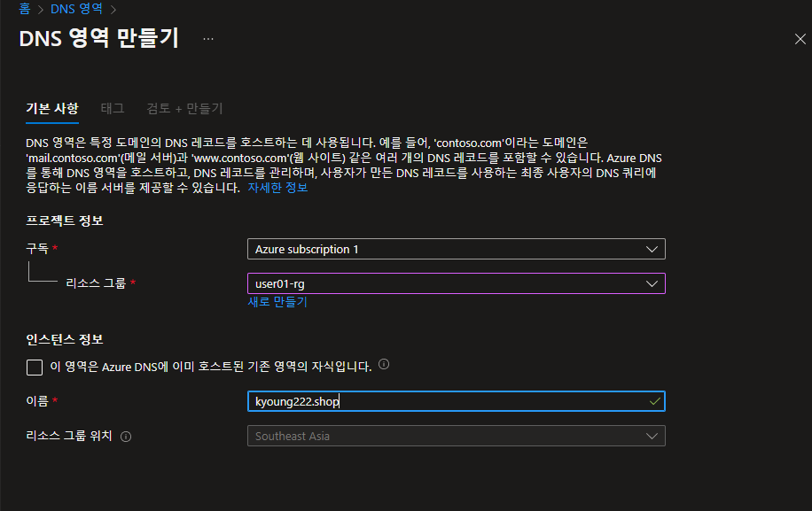The image size is (812, 511).
Task: Switch to the 기본 사항 tab
Action: click(52, 109)
